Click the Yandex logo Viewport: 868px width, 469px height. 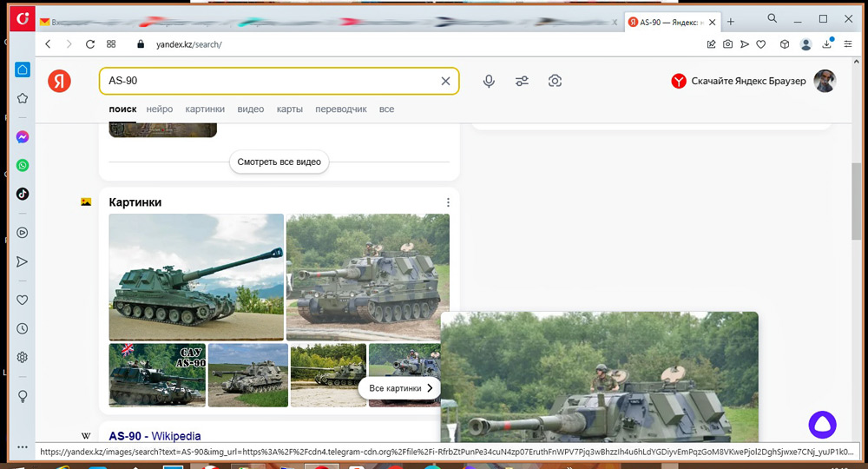60,81
